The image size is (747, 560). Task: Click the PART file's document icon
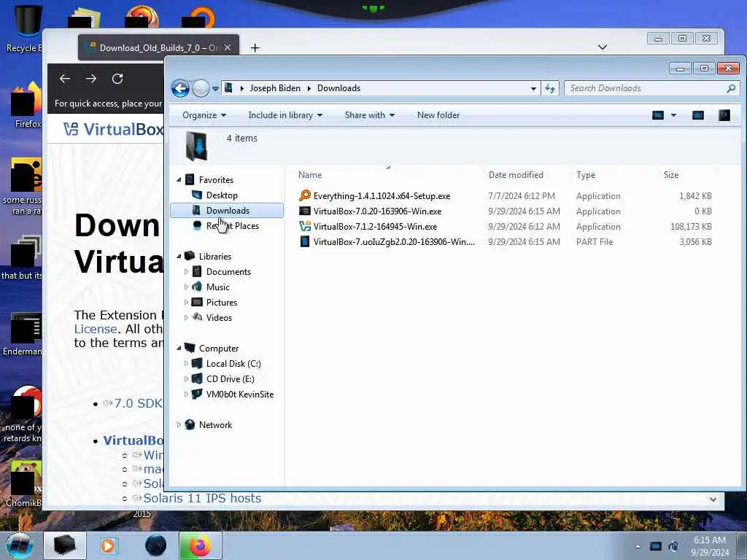point(304,241)
